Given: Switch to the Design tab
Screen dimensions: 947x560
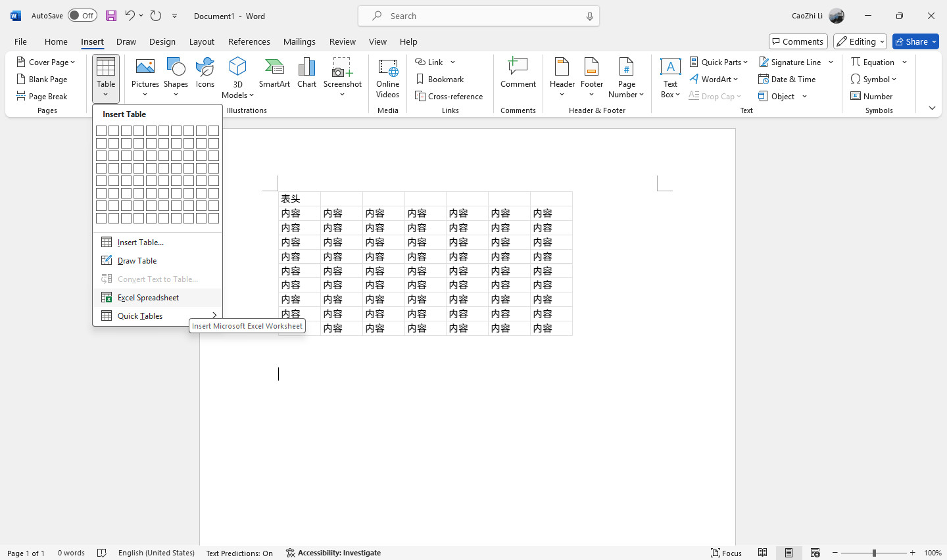Looking at the screenshot, I should click(x=162, y=41).
